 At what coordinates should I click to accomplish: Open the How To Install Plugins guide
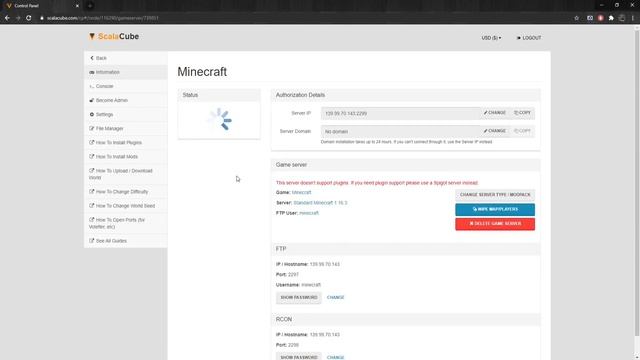126,142
